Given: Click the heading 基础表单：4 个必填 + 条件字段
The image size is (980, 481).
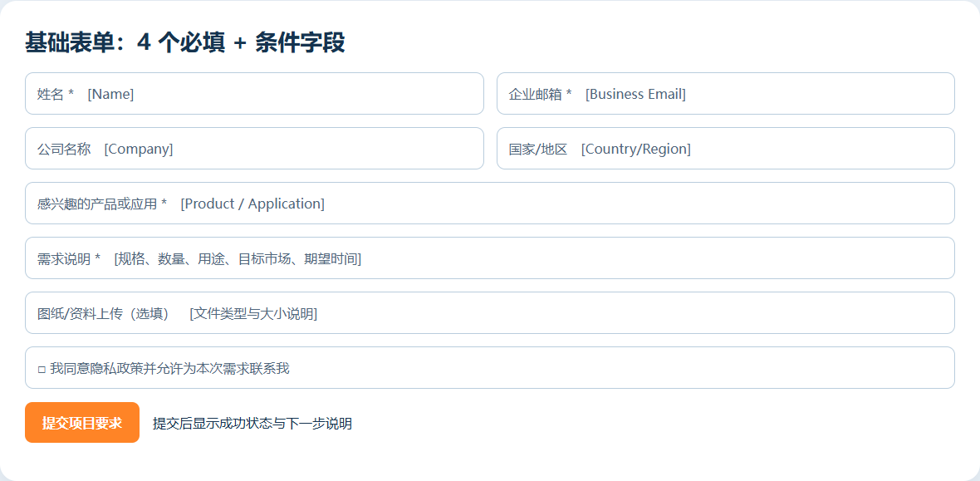Looking at the screenshot, I should pos(185,43).
